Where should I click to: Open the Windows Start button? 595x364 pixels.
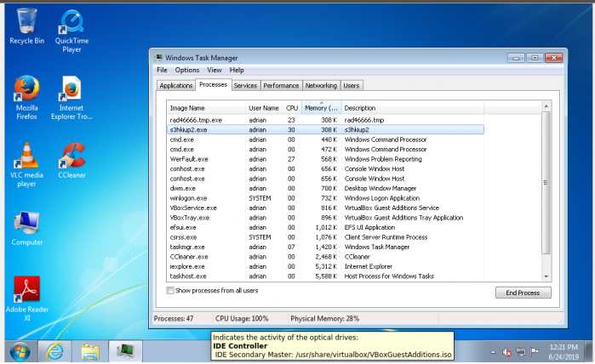20,351
